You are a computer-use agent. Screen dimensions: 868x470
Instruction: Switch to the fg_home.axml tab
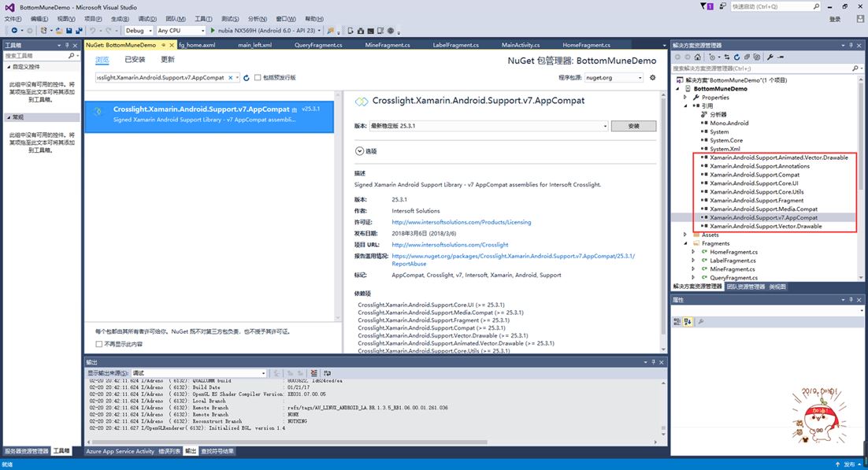coord(197,45)
